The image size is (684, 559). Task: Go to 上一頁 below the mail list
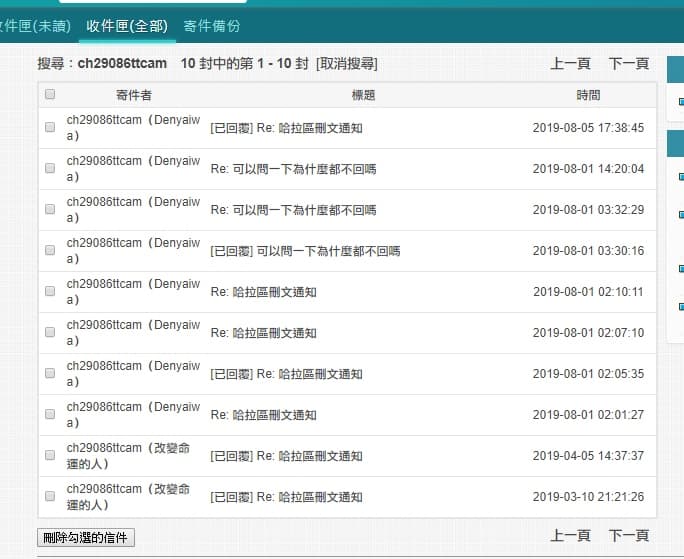pyautogui.click(x=570, y=535)
